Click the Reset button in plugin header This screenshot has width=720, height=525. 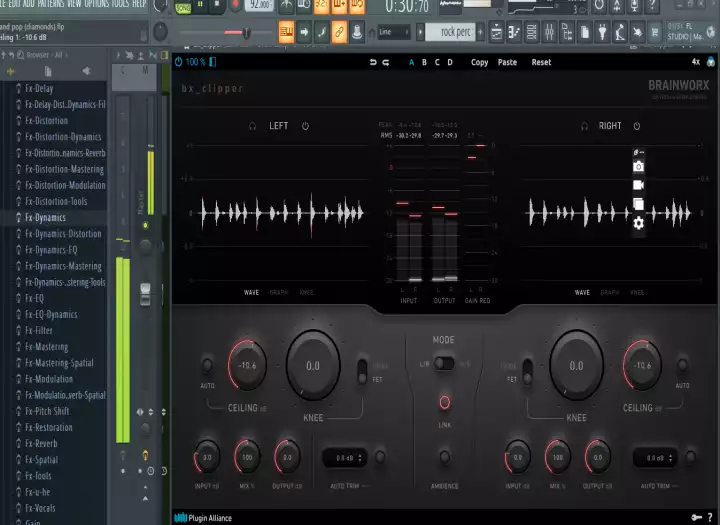541,62
